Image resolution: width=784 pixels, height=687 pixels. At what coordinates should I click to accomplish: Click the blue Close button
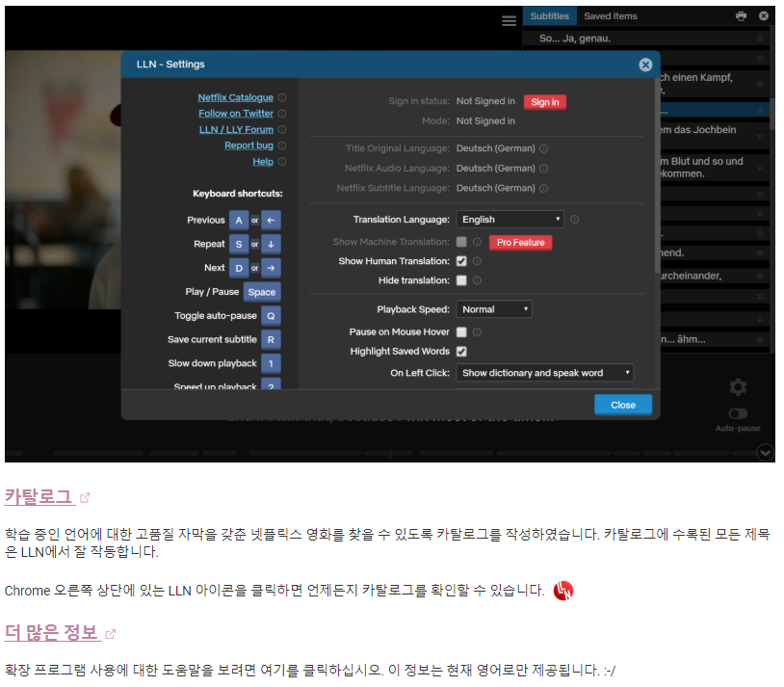pos(622,406)
